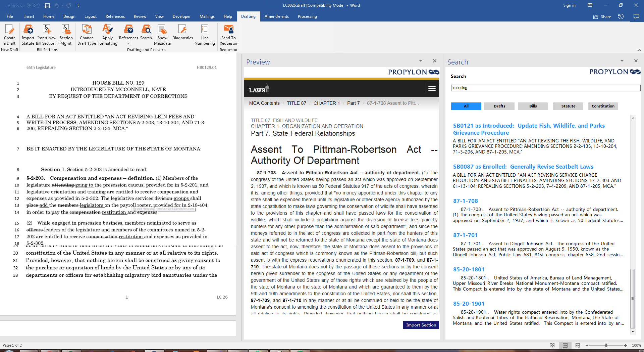Open the LAWS hamburger menu
The image size is (644, 352).
click(x=432, y=88)
